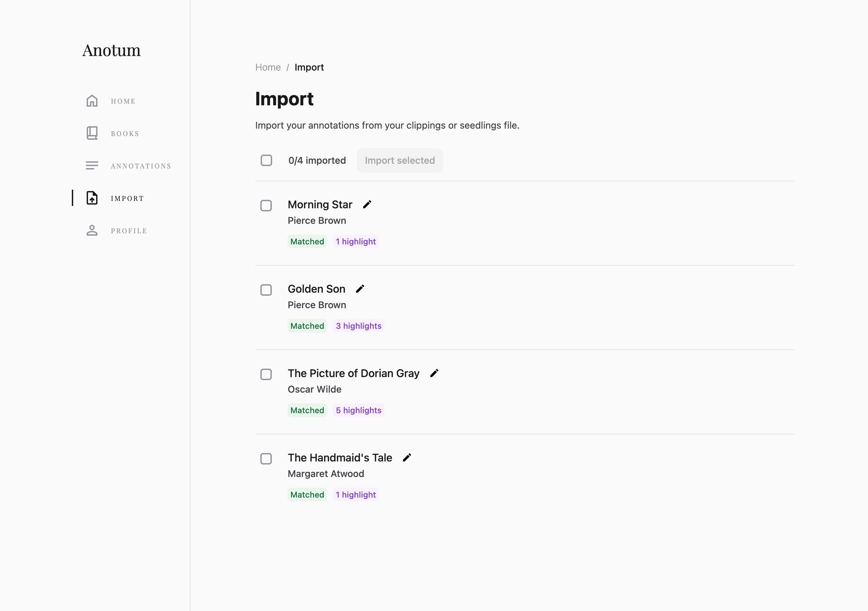Click pencil icon beside The Handmaid's Tale
Viewport: 868px width, 611px height.
click(407, 458)
